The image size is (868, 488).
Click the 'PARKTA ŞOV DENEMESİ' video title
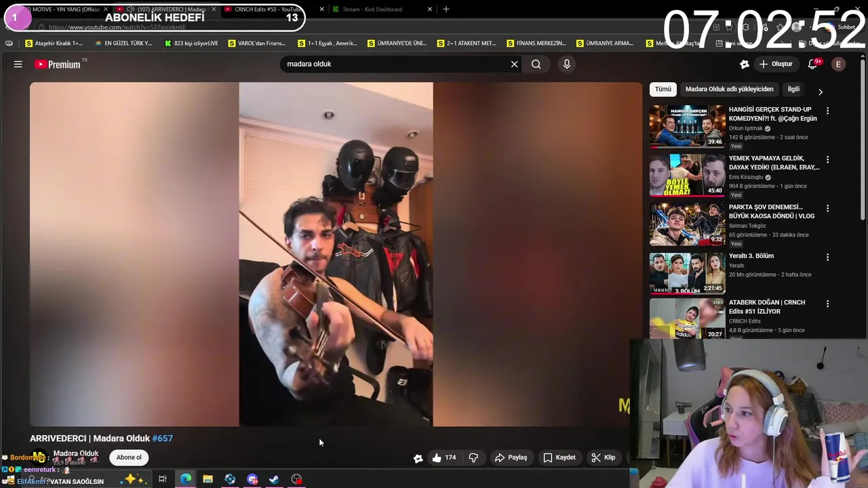[x=772, y=211]
